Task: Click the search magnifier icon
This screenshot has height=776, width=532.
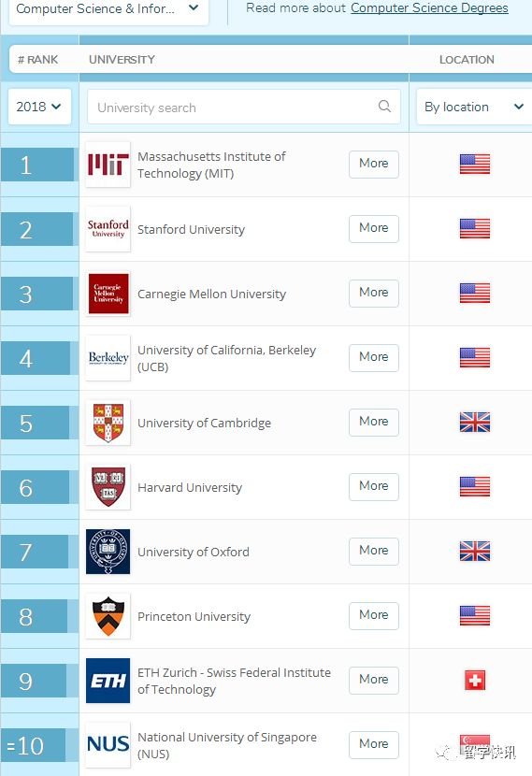Action: (384, 106)
